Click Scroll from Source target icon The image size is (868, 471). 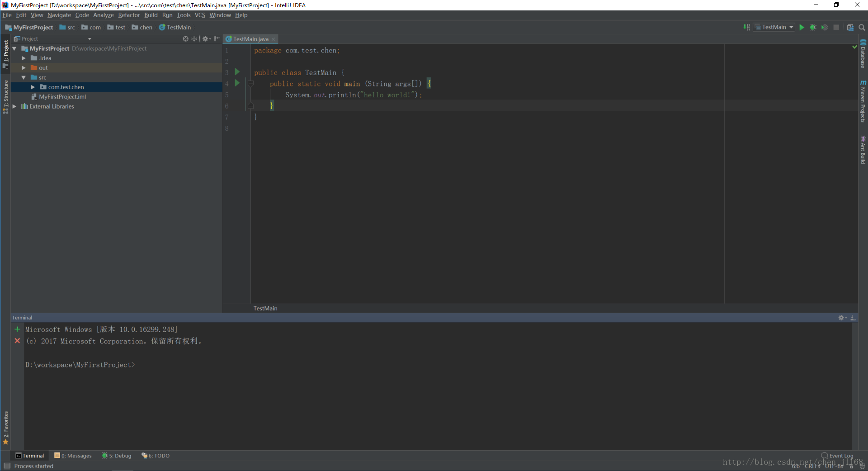pos(185,39)
